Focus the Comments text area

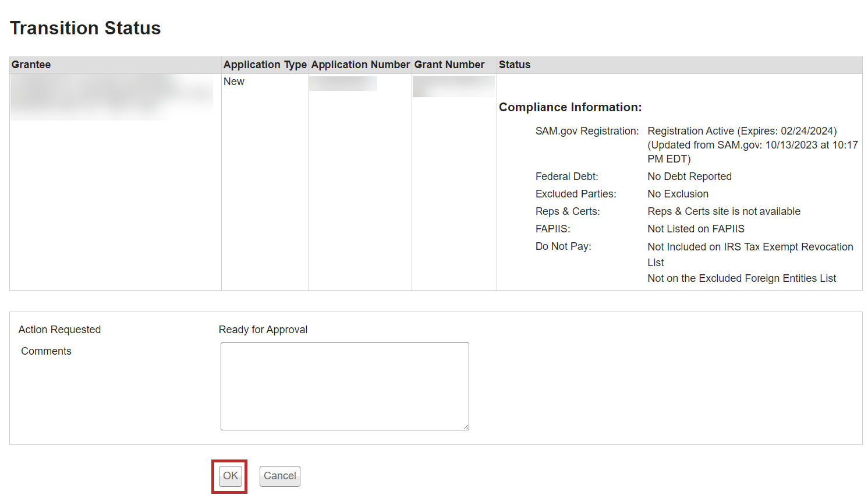(x=345, y=386)
